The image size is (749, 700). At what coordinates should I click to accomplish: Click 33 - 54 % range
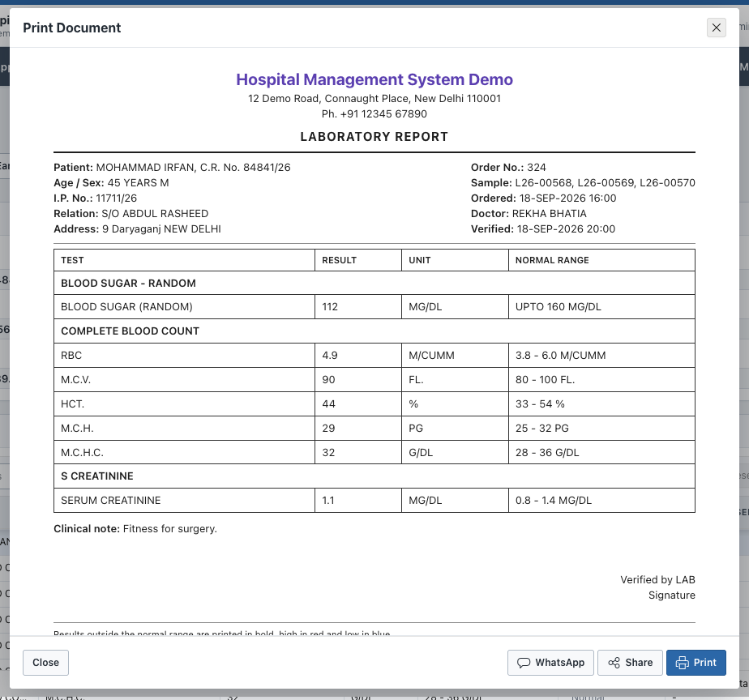(x=601, y=404)
